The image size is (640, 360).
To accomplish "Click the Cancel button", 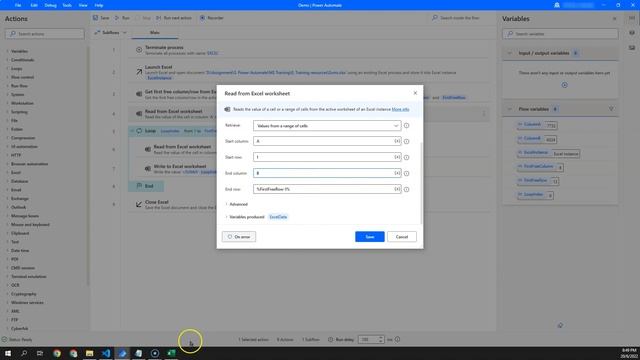I will pyautogui.click(x=402, y=237).
